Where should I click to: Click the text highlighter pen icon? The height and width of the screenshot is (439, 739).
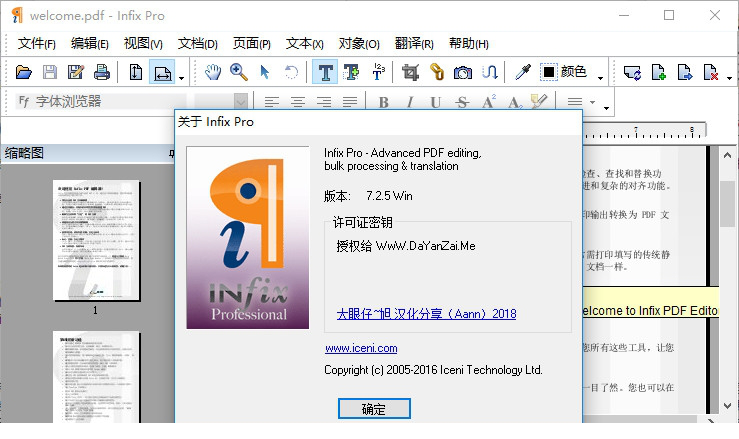(539, 101)
